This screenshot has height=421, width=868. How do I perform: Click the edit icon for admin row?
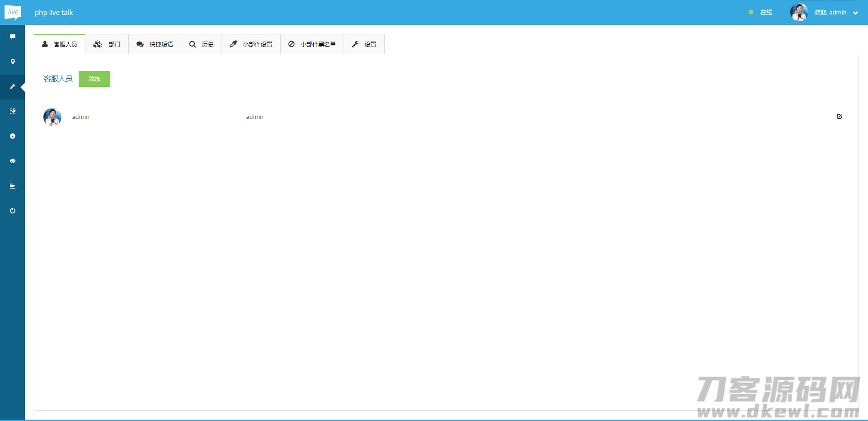pos(839,117)
